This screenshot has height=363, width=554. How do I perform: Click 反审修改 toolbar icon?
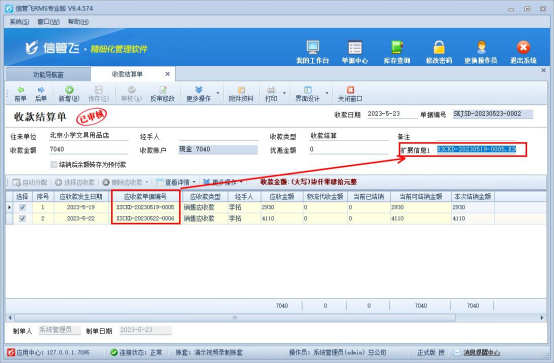click(163, 94)
